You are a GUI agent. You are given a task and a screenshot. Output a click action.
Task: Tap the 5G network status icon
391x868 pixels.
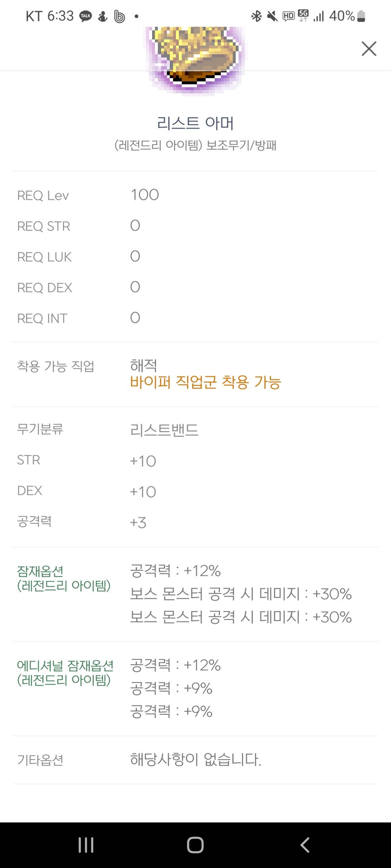pos(303,16)
